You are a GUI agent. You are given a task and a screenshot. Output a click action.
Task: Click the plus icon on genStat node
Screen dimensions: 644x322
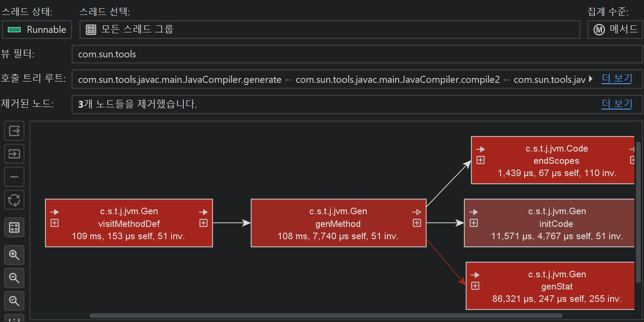(x=475, y=286)
